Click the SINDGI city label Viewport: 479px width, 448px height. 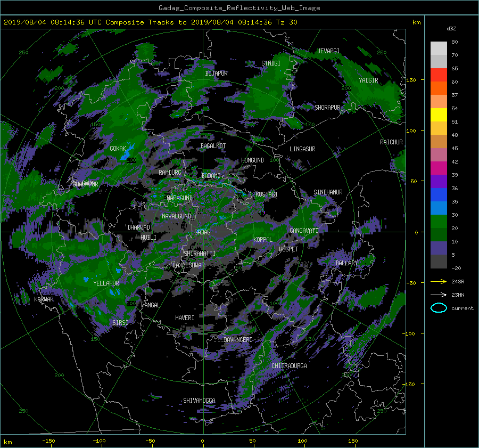point(271,63)
